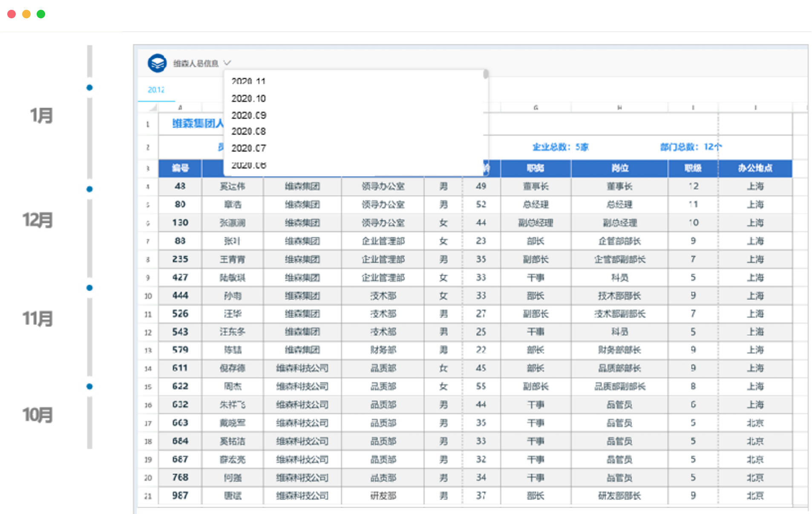Click the blue layered logo icon
This screenshot has width=812, height=514.
pyautogui.click(x=157, y=63)
